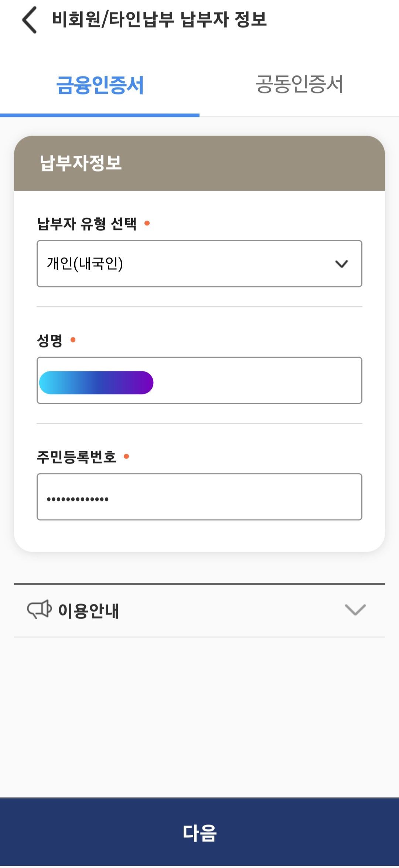Screen dimensions: 399x868
Task: Click the orange dot beside 납부자 유형 선택
Action: coord(147,223)
